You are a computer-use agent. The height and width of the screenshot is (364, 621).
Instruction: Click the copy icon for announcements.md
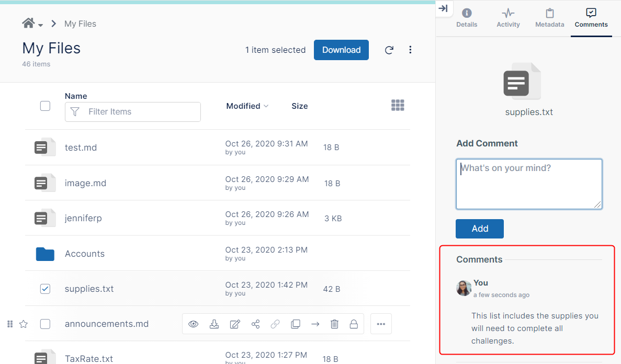pos(296,324)
